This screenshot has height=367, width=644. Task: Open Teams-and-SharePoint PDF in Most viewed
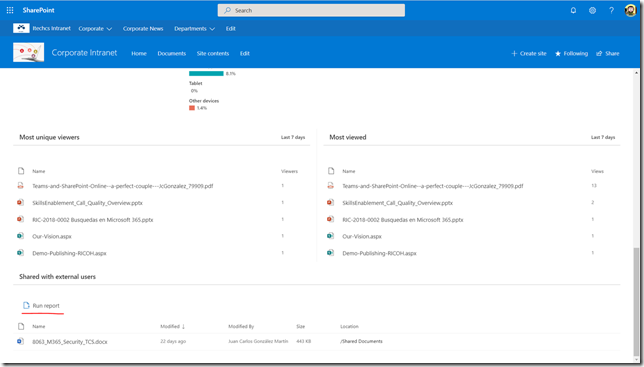tap(433, 186)
